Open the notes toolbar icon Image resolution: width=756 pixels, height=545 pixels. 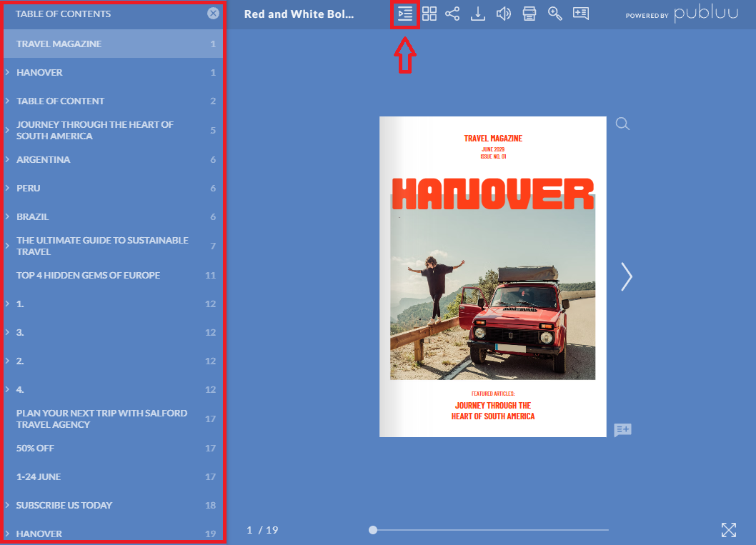581,14
